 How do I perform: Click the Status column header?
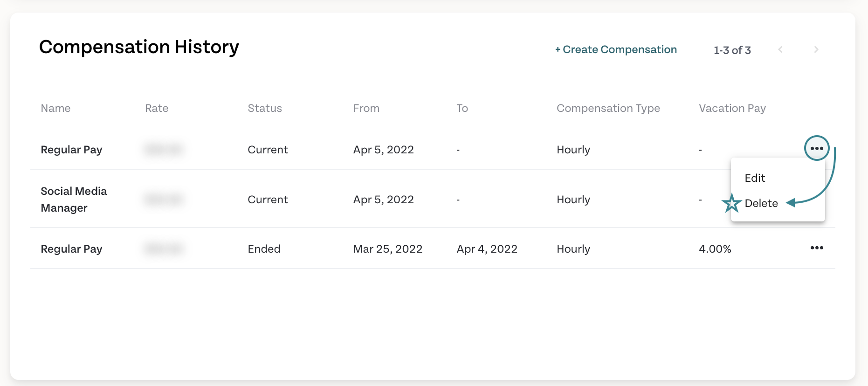[x=265, y=108]
